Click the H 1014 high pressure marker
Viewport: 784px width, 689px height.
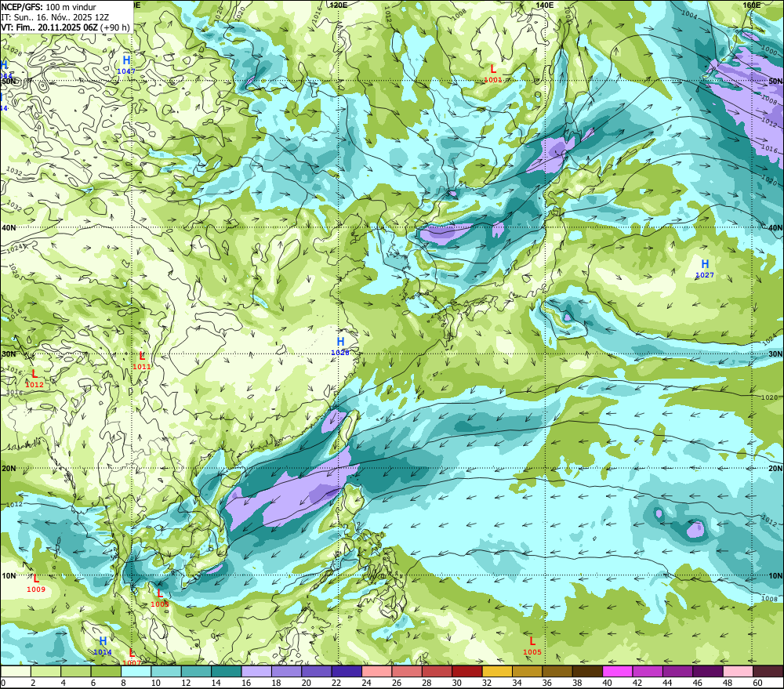coord(103,646)
